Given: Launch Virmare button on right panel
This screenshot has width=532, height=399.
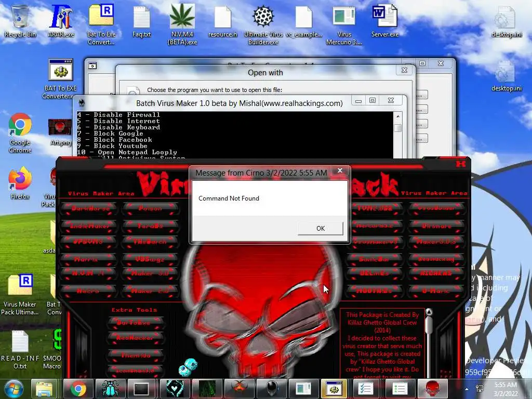Looking at the screenshot, I should point(436,225).
